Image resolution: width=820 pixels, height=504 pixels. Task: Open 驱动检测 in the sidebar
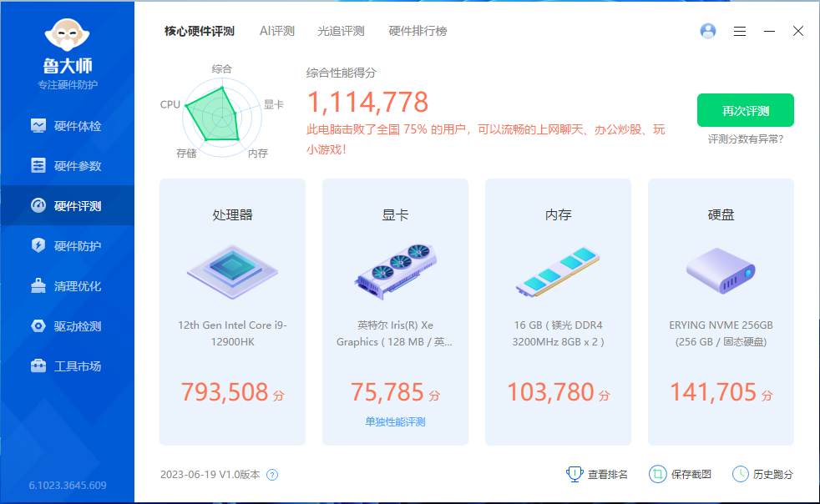[67, 326]
